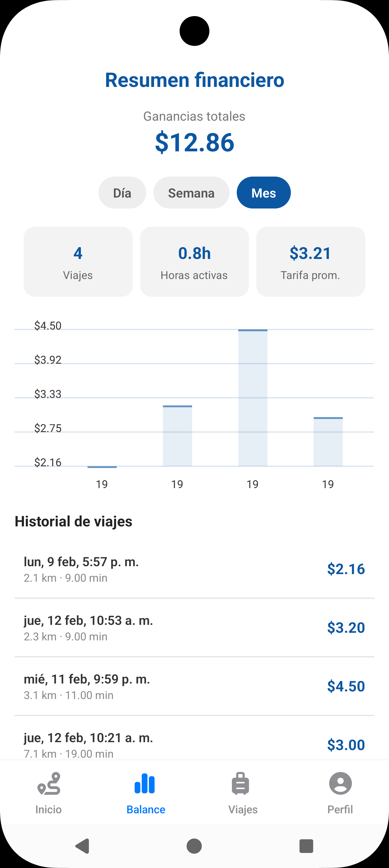Open the lun, 9 feb trip entry
The image size is (389, 868).
pos(194,569)
